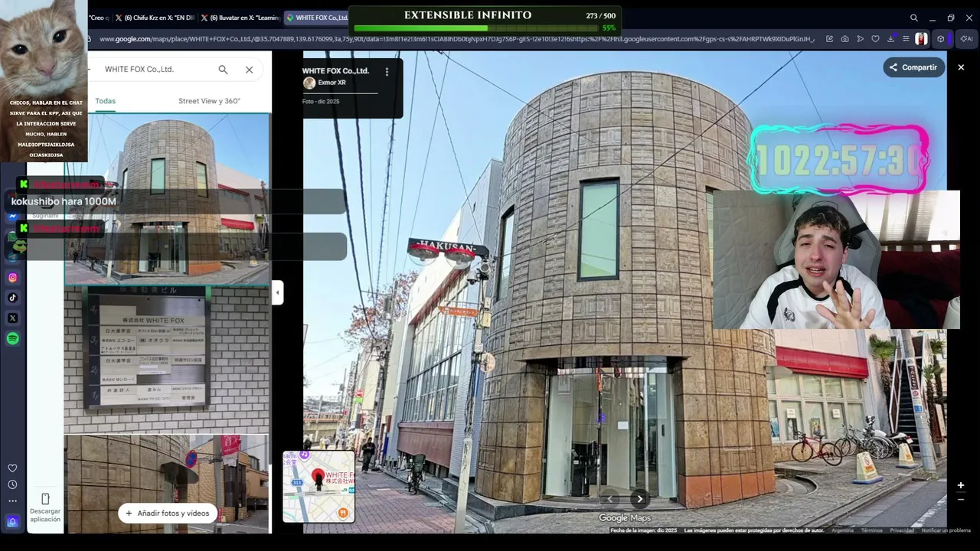The height and width of the screenshot is (551, 980).
Task: Take a snapshot with the camera icon
Action: click(x=844, y=39)
